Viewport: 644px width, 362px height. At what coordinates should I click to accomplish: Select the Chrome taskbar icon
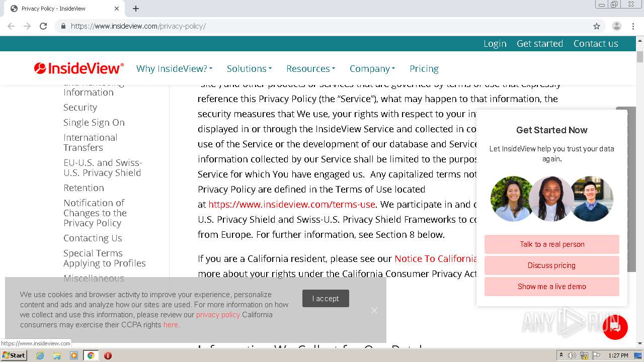[91, 355]
